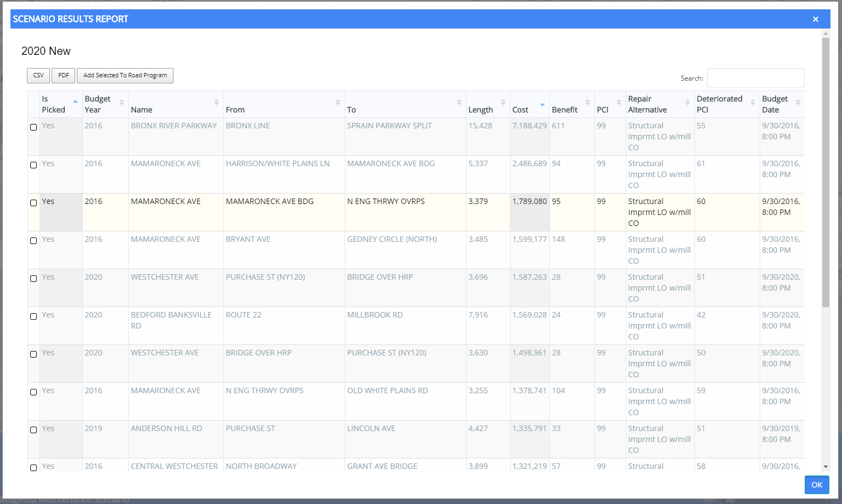
Task: Sort by the To column header arrows
Action: (x=459, y=103)
